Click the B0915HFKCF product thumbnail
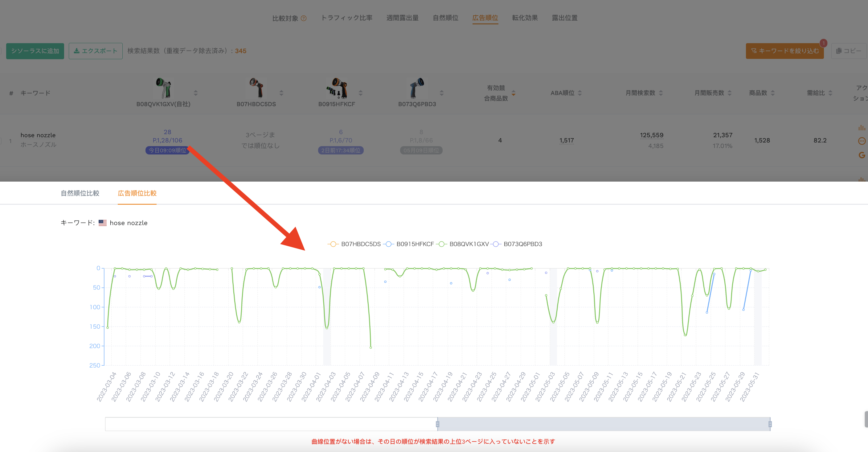868x452 pixels. coord(337,88)
